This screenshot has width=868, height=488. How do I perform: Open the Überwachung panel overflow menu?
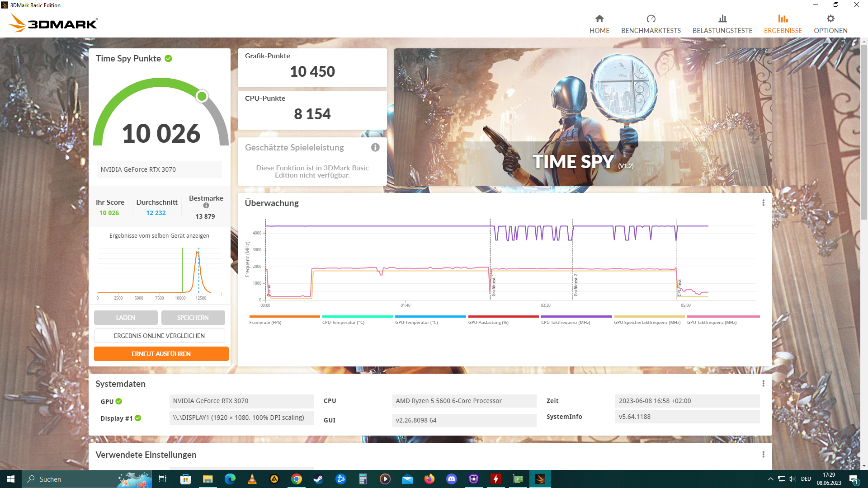pyautogui.click(x=763, y=203)
